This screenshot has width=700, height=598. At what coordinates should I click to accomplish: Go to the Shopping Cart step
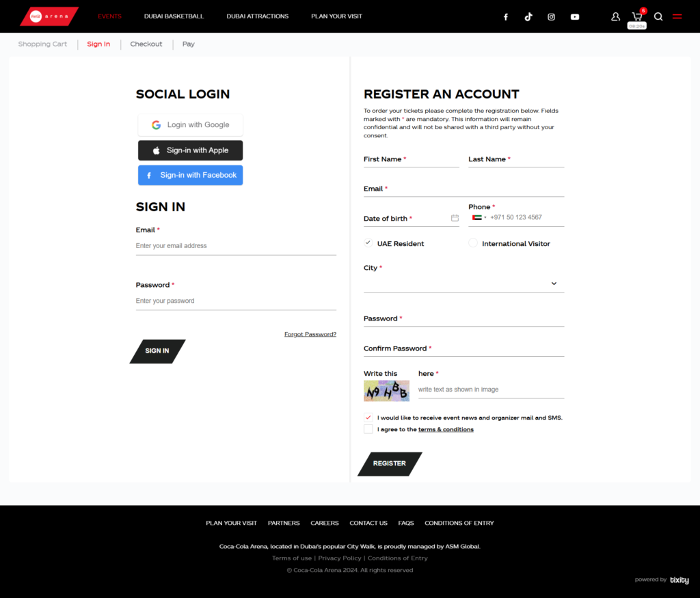pyautogui.click(x=42, y=44)
